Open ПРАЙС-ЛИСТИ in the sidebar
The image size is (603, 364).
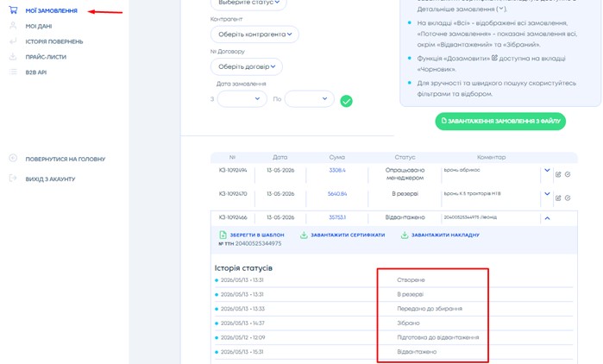pos(46,57)
